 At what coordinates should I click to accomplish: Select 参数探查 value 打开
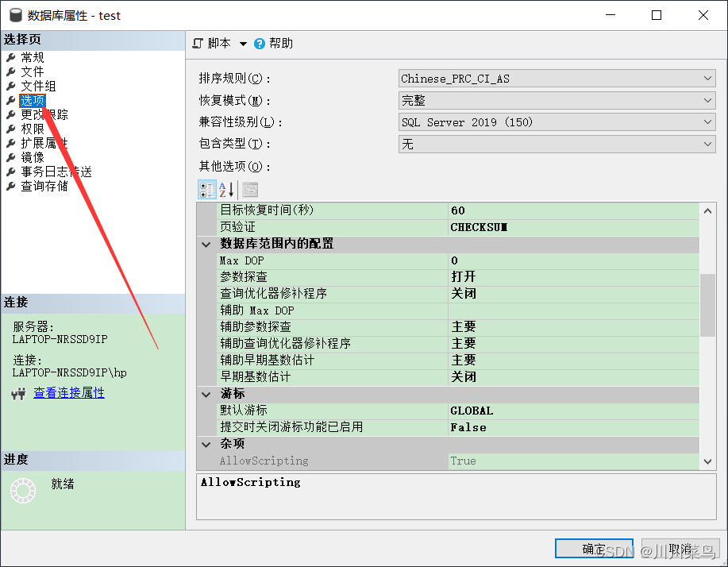[573, 277]
